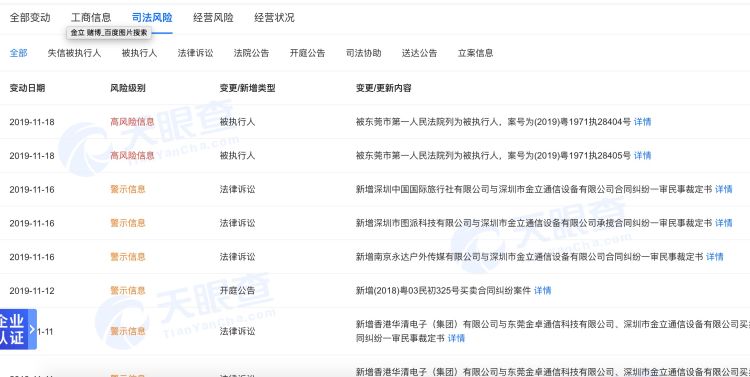Open the 全部变动 tab
Image resolution: width=750 pixels, height=377 pixels.
[x=30, y=18]
